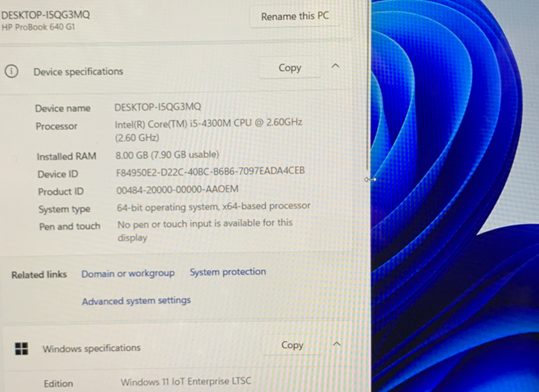Copy the Device specifications

tap(290, 68)
